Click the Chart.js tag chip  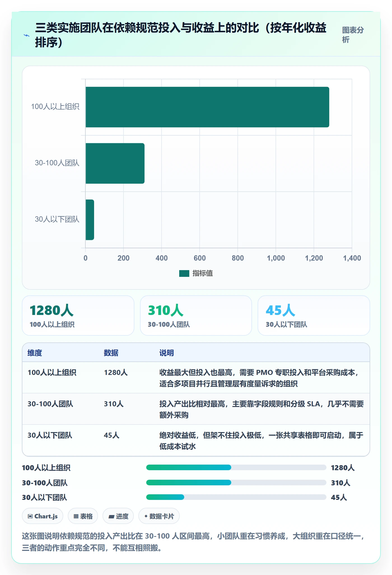coord(43,516)
